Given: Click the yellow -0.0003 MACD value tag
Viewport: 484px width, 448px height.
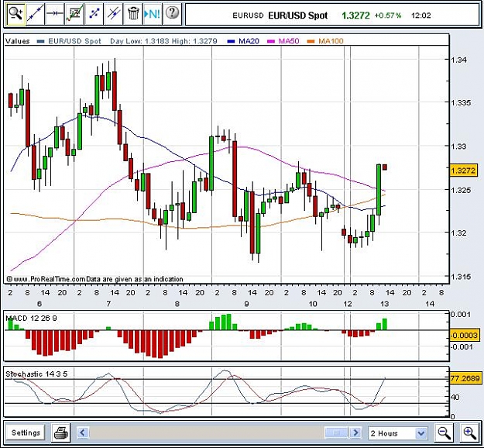Looking at the screenshot, I should (x=465, y=336).
